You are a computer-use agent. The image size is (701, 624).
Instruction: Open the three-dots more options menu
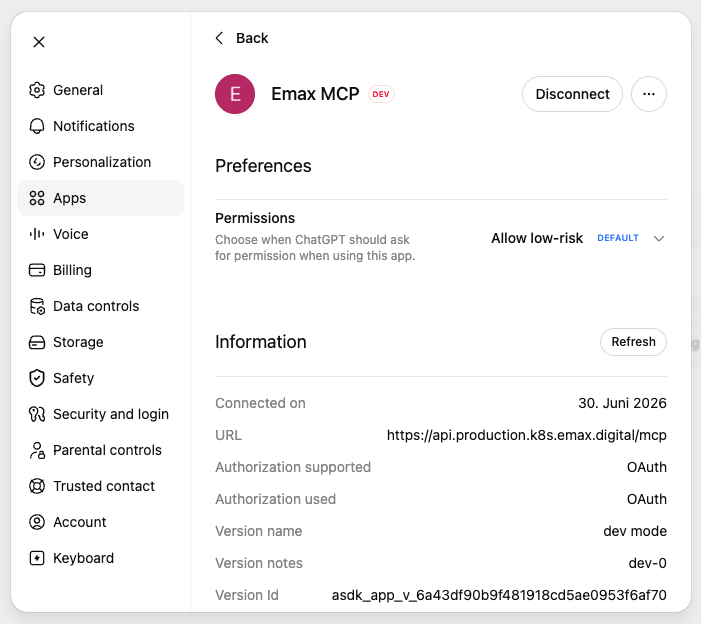tap(649, 94)
